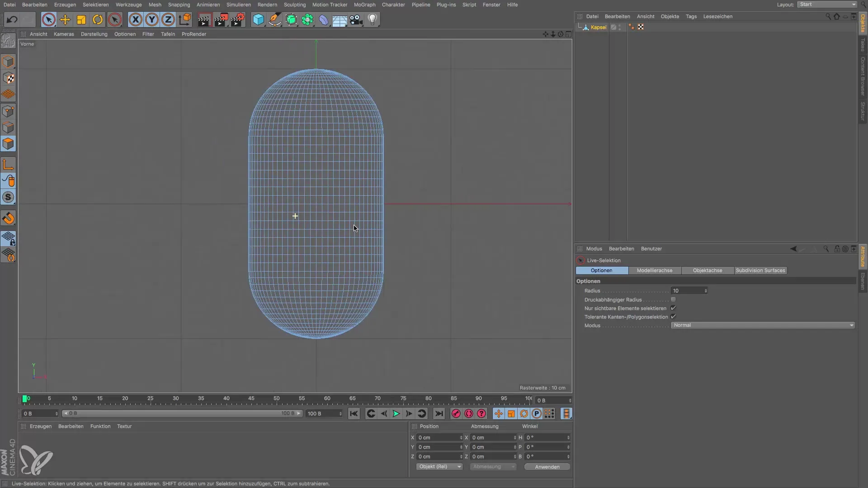This screenshot has width=868, height=488.
Task: Open the Mesh menu
Action: point(155,5)
